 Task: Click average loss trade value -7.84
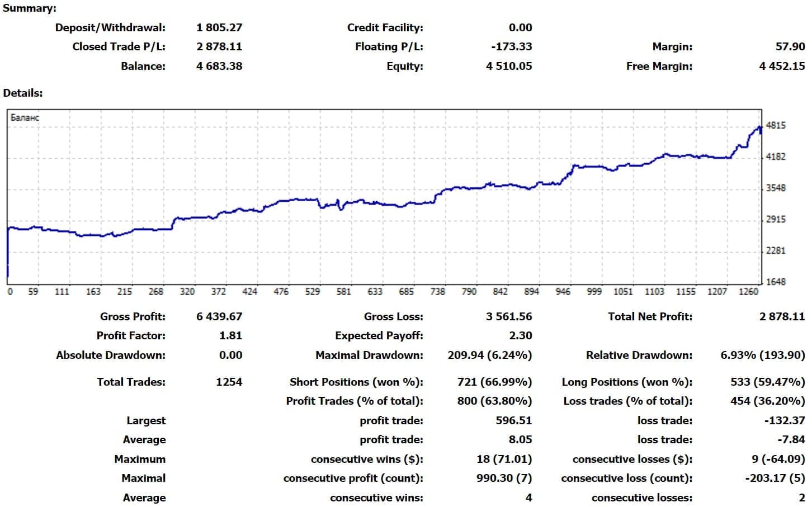click(x=791, y=439)
